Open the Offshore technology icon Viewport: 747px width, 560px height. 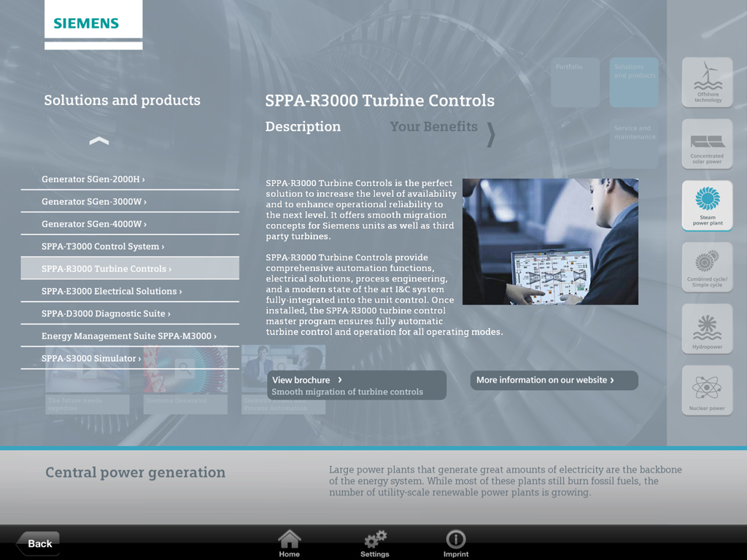click(x=708, y=82)
